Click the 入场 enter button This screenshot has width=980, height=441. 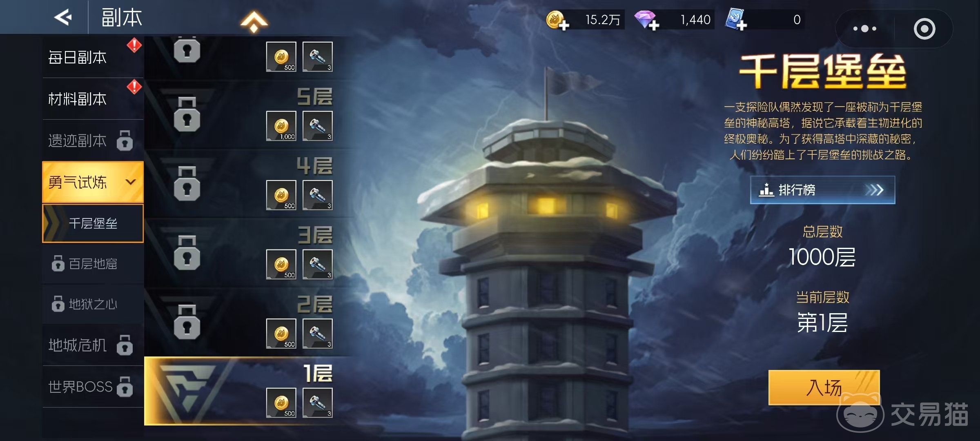pyautogui.click(x=824, y=388)
